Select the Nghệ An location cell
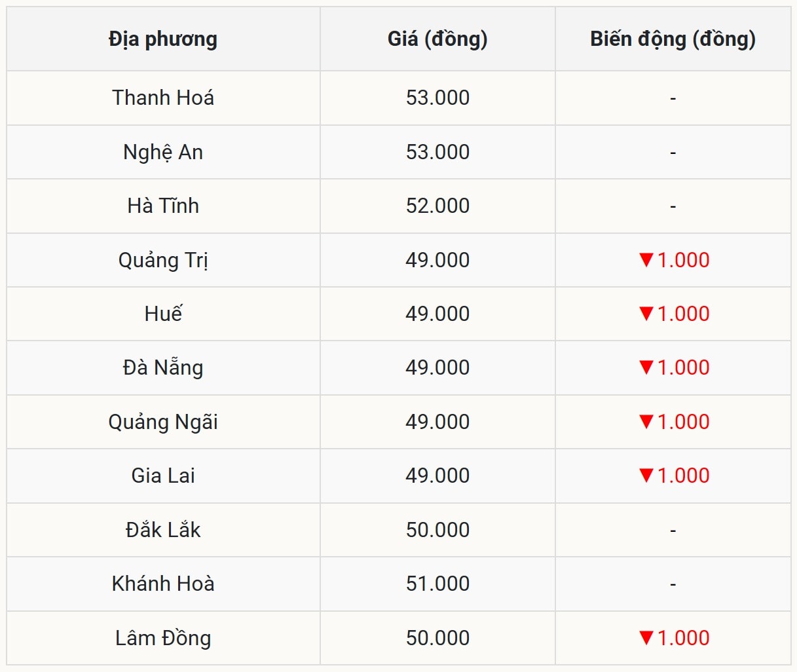This screenshot has height=672, width=797. 163,152
